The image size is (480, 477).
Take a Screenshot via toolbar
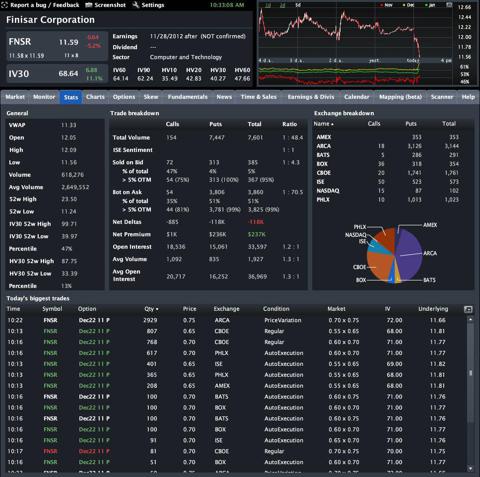[106, 5]
